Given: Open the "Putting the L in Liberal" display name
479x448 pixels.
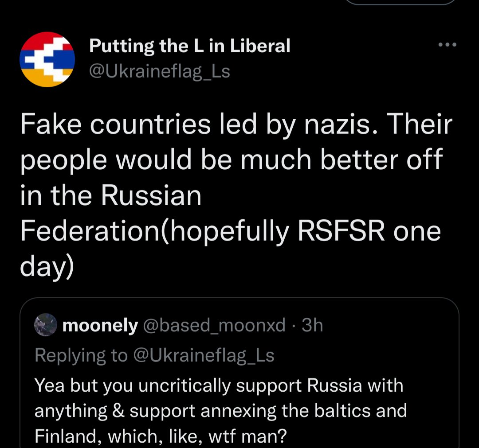Looking at the screenshot, I should [189, 46].
